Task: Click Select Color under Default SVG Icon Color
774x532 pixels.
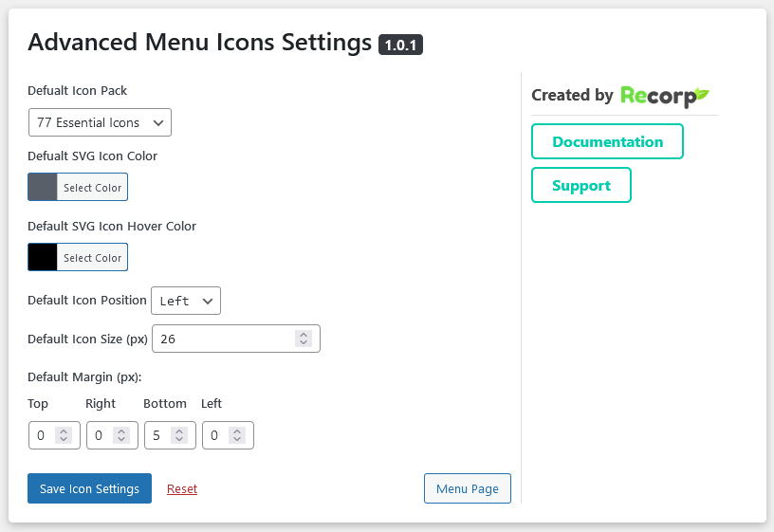Action: (92, 187)
